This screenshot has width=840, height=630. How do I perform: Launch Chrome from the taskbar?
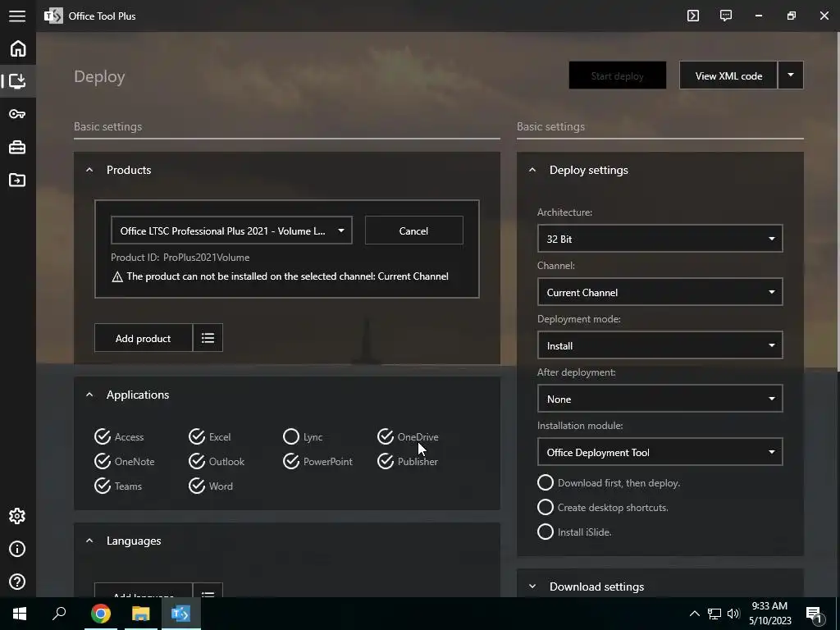coord(101,614)
